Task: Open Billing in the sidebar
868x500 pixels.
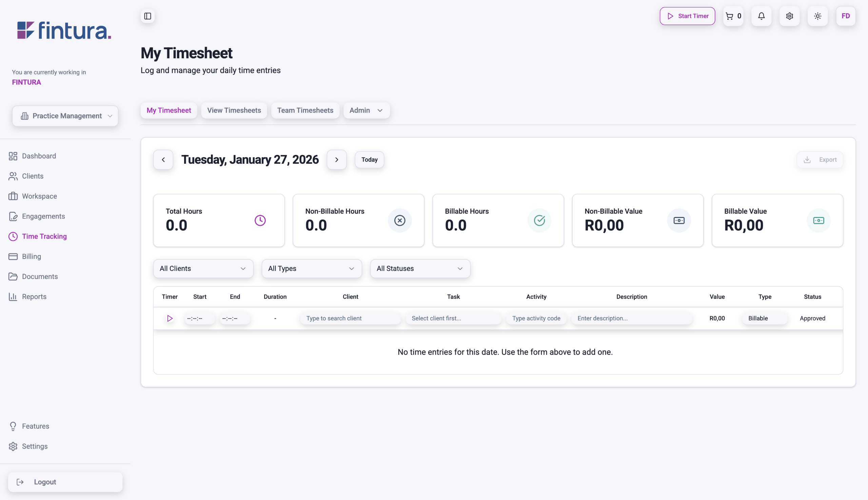Action: click(31, 257)
